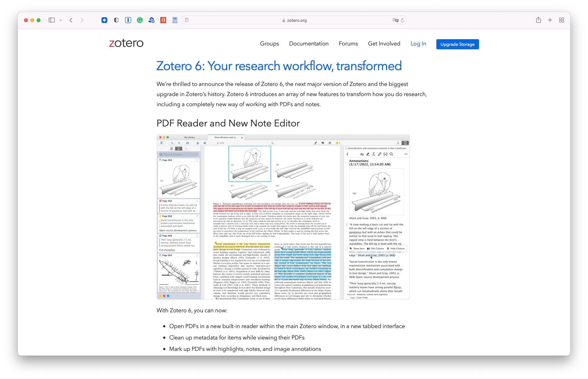The image size is (588, 379).
Task: Open the translate icon in the address bar
Action: 395,20
